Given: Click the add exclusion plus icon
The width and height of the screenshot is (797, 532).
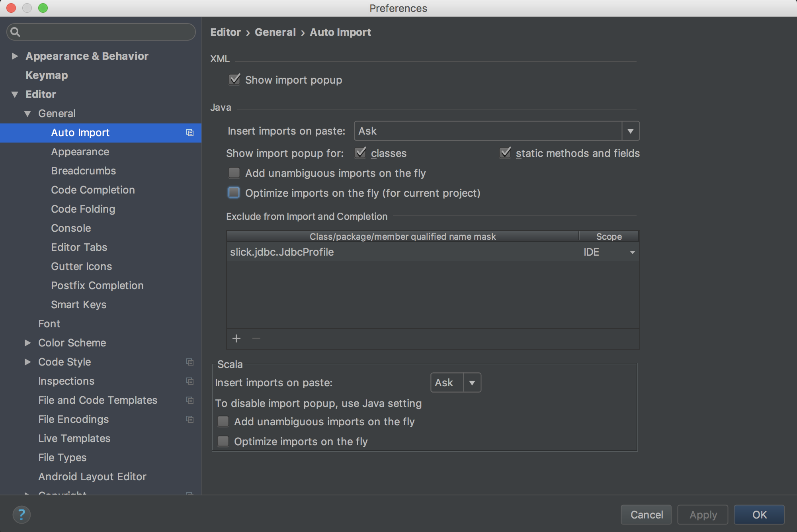Looking at the screenshot, I should pyautogui.click(x=236, y=338).
